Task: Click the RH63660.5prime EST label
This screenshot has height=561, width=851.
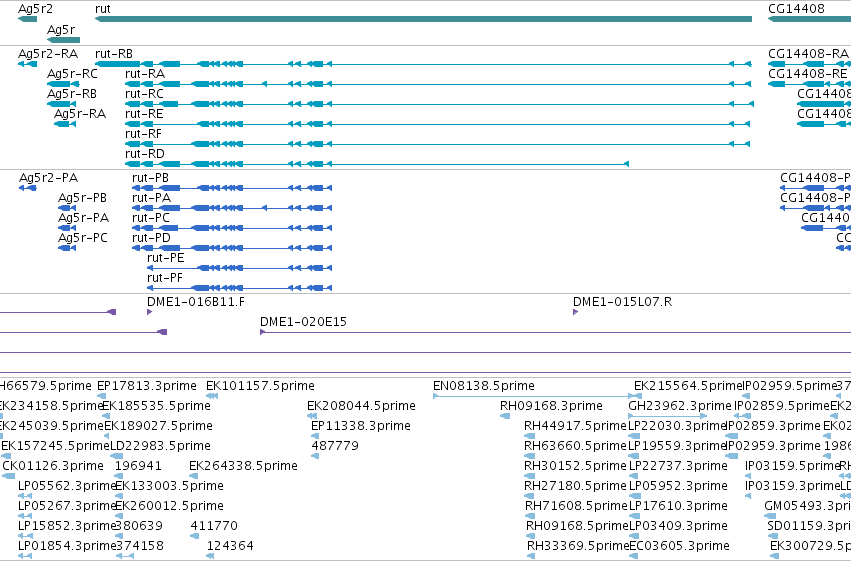Action: (x=575, y=447)
